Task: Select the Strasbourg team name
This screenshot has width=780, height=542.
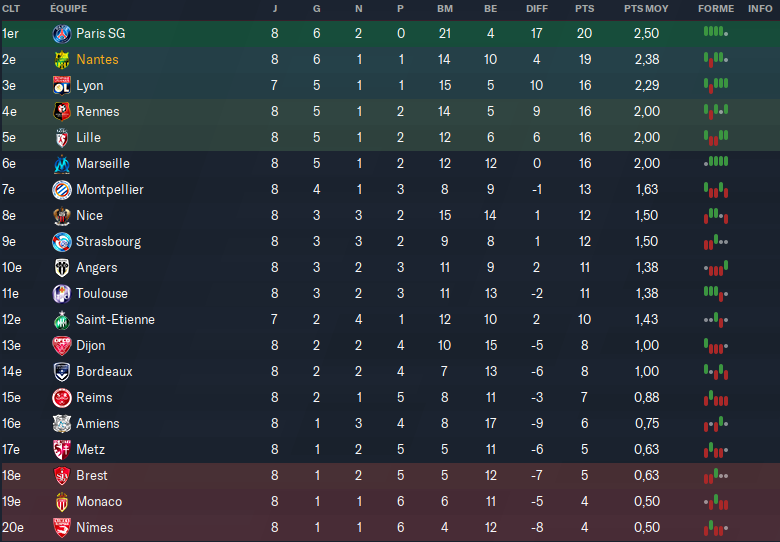Action: coord(108,242)
